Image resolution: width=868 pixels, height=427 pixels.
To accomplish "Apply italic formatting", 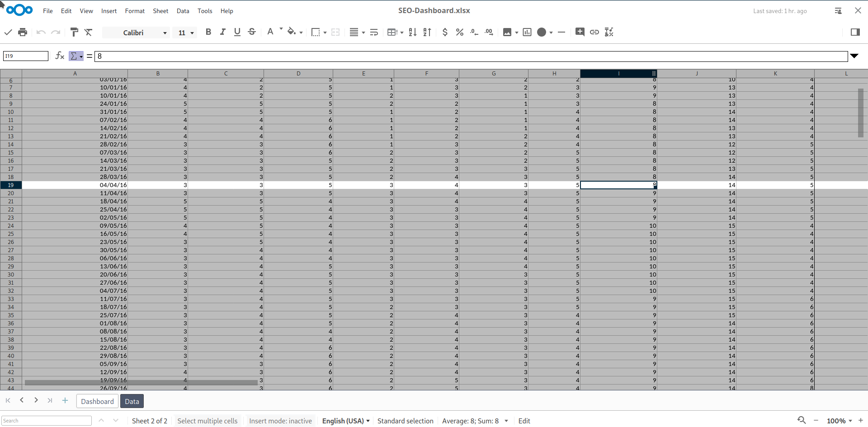I will pyautogui.click(x=223, y=32).
